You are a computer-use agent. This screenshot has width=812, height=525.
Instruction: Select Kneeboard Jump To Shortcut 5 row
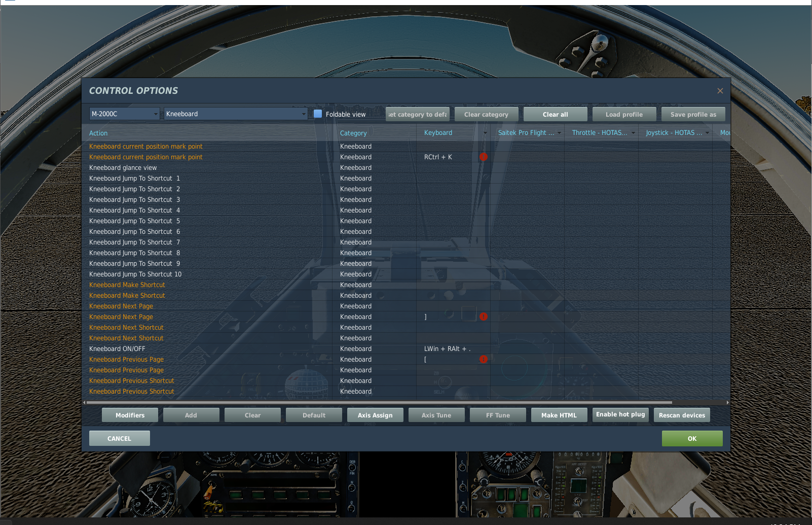tap(405, 221)
